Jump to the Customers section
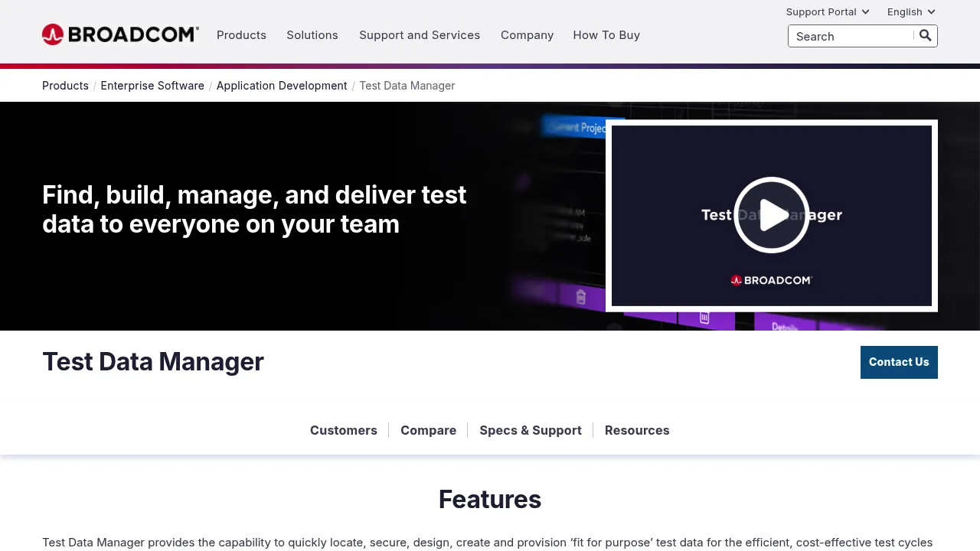Viewport: 980px width, 551px height. pos(344,430)
